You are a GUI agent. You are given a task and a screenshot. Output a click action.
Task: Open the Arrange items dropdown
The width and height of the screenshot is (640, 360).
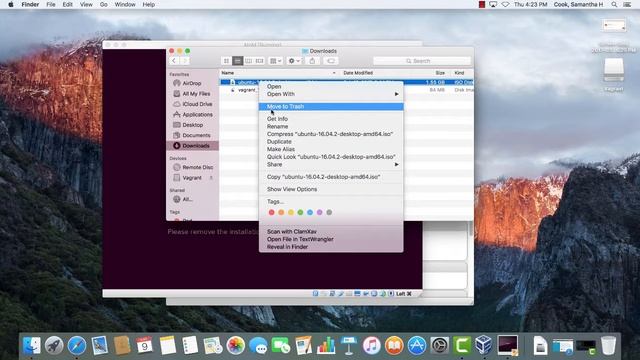(276, 61)
